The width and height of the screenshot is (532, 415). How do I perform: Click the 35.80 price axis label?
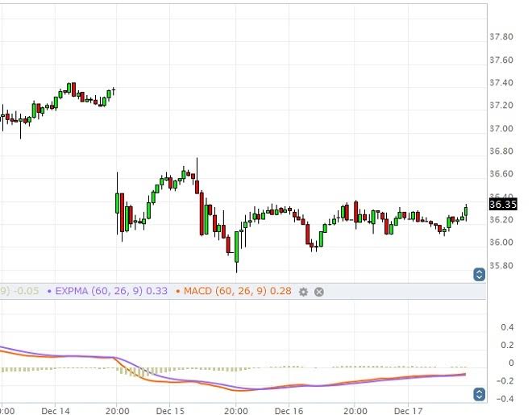click(x=501, y=265)
